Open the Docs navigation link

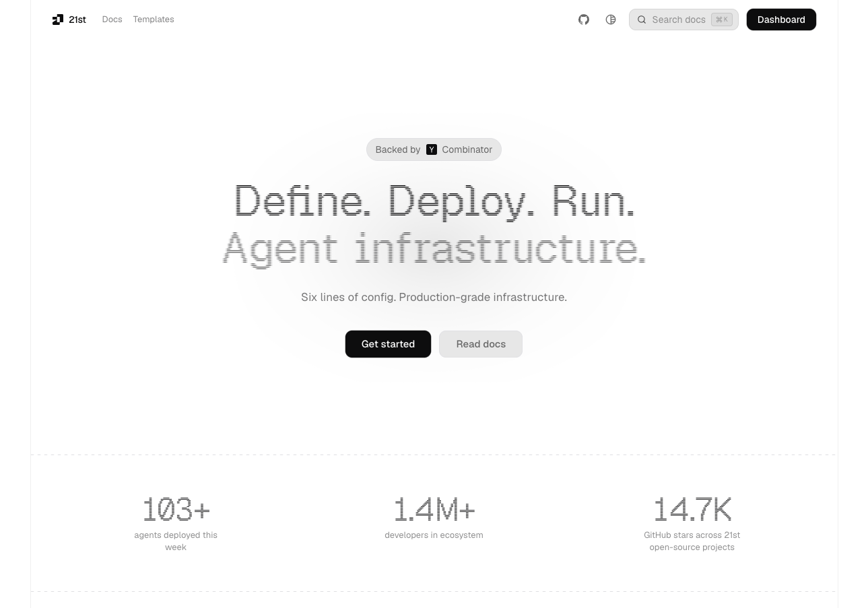112,20
